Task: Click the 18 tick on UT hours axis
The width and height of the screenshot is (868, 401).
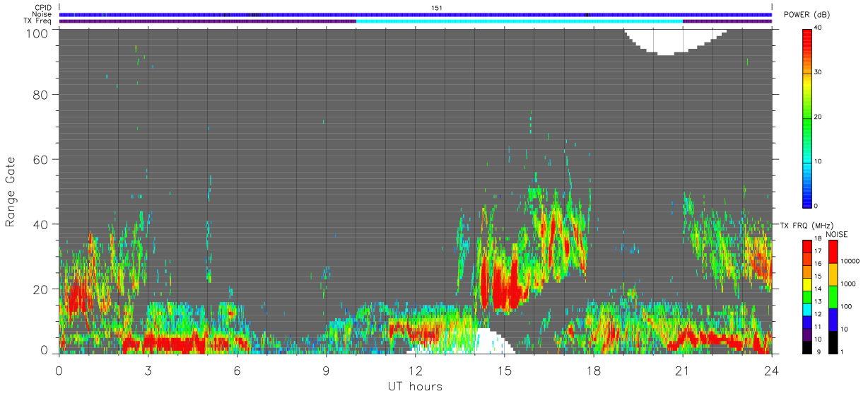Action: click(x=594, y=370)
